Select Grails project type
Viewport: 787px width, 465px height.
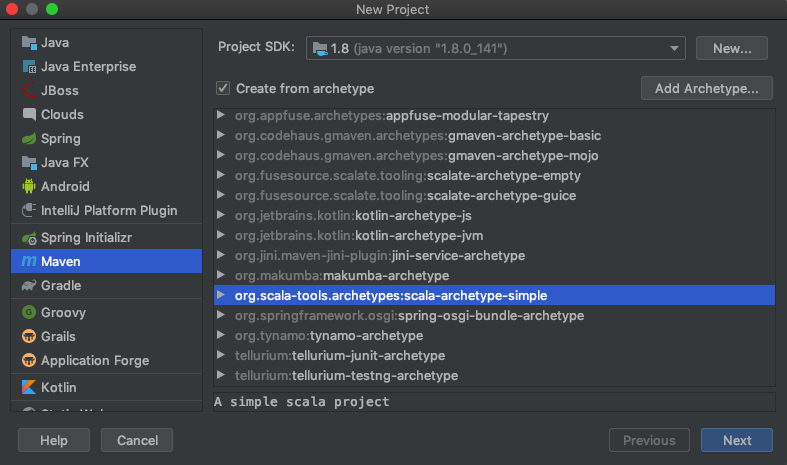coord(106,336)
